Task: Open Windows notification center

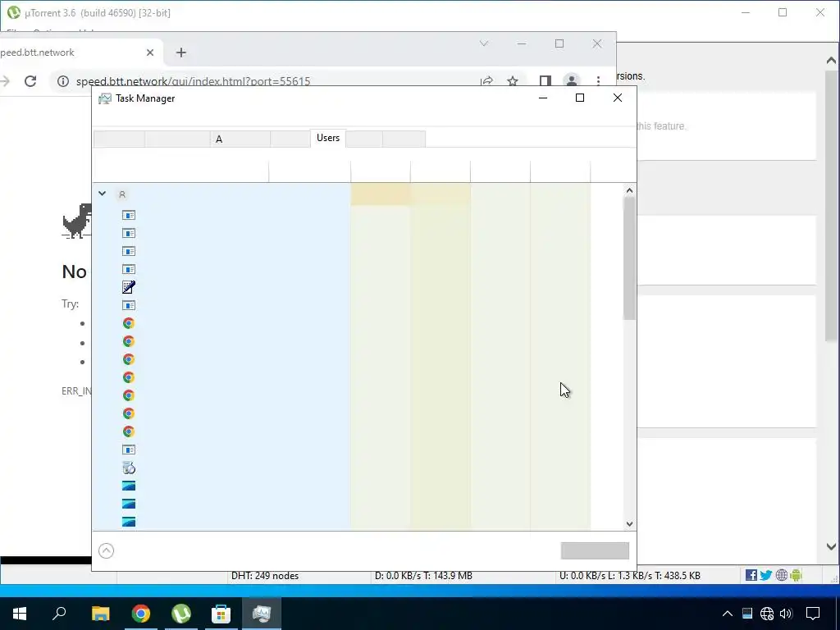Action: [813, 614]
